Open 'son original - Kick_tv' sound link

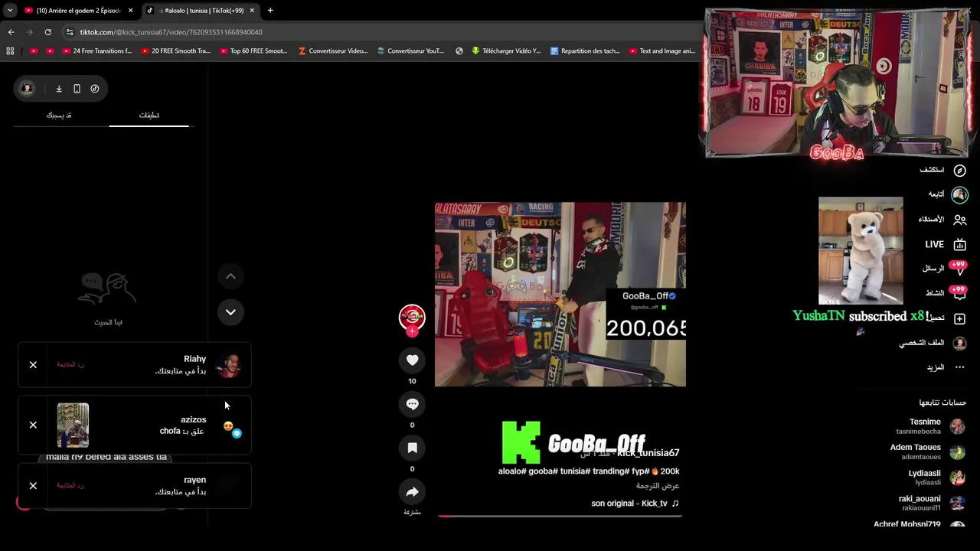[635, 504]
